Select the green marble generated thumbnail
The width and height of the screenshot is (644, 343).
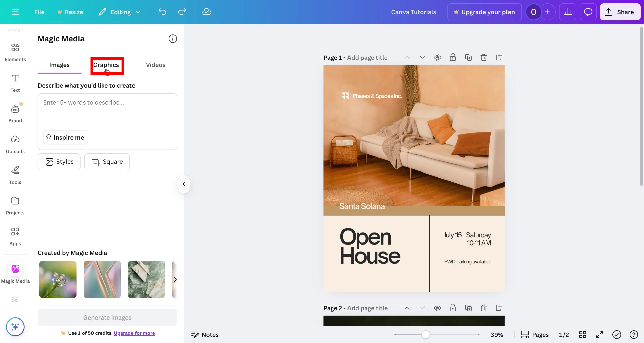(x=146, y=279)
